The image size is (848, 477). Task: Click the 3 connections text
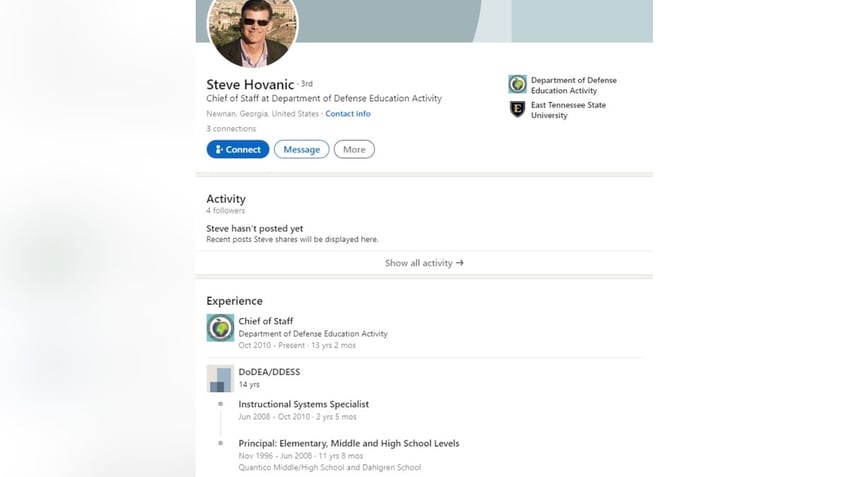tap(231, 129)
